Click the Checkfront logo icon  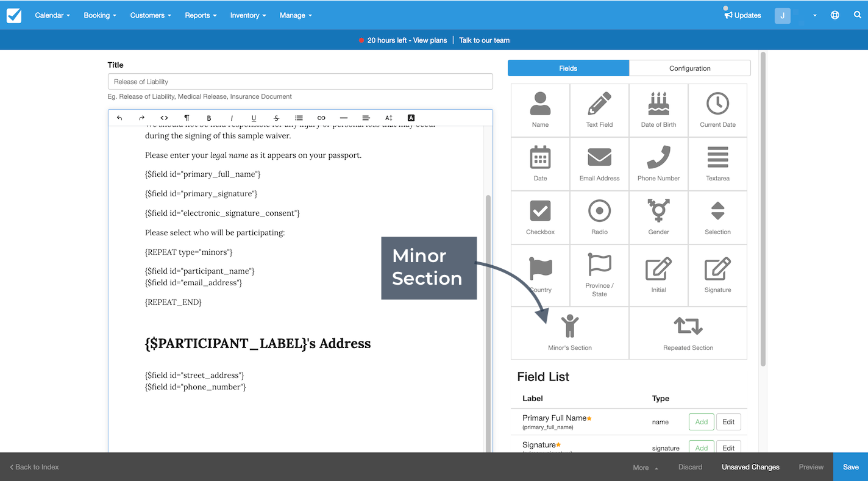point(14,15)
